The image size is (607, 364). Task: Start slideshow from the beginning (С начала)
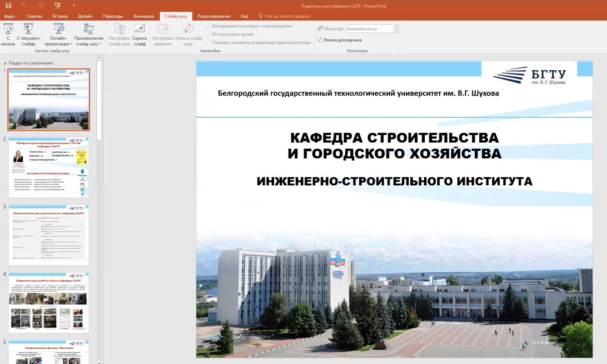click(x=8, y=35)
